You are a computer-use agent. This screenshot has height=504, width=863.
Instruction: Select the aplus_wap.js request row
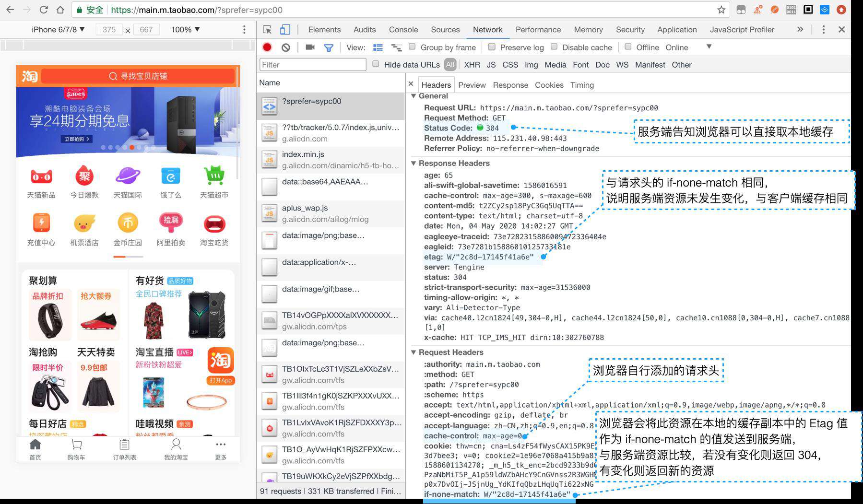click(331, 213)
